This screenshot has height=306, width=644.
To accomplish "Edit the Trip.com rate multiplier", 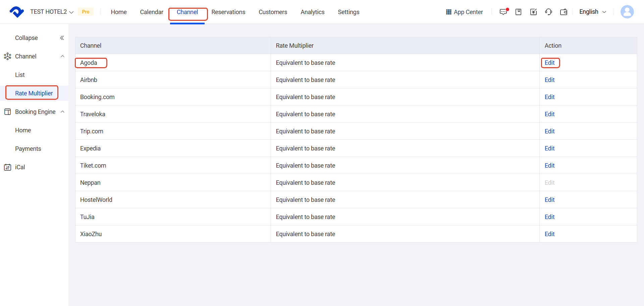I will click(550, 131).
